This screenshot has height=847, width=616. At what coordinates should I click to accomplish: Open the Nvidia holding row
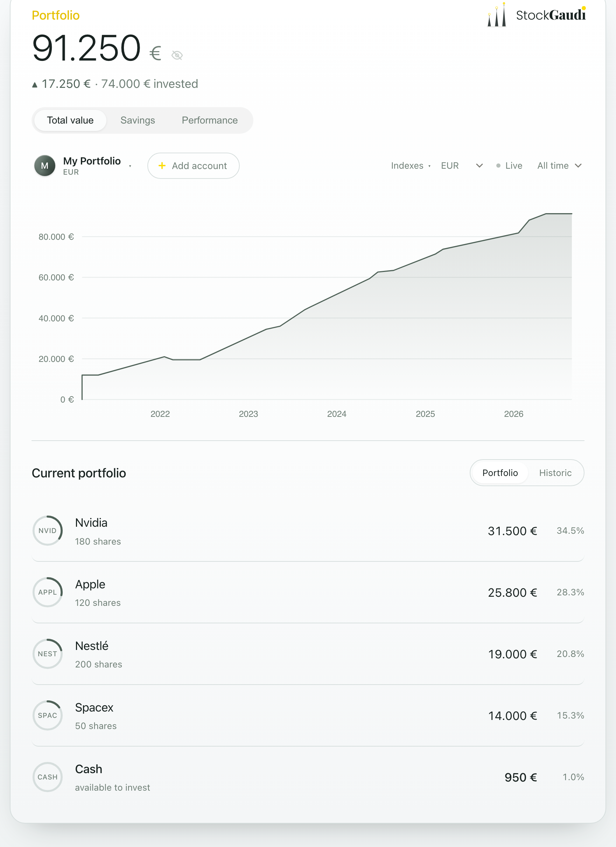(308, 531)
